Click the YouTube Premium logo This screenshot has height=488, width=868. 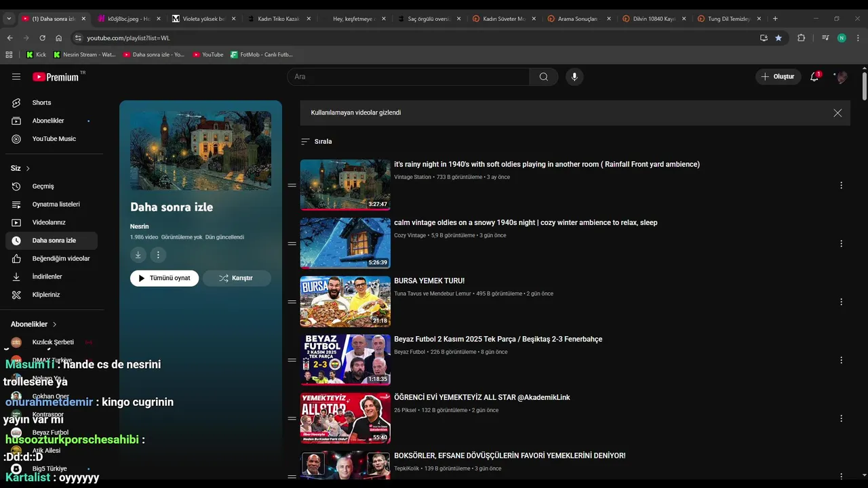click(56, 77)
